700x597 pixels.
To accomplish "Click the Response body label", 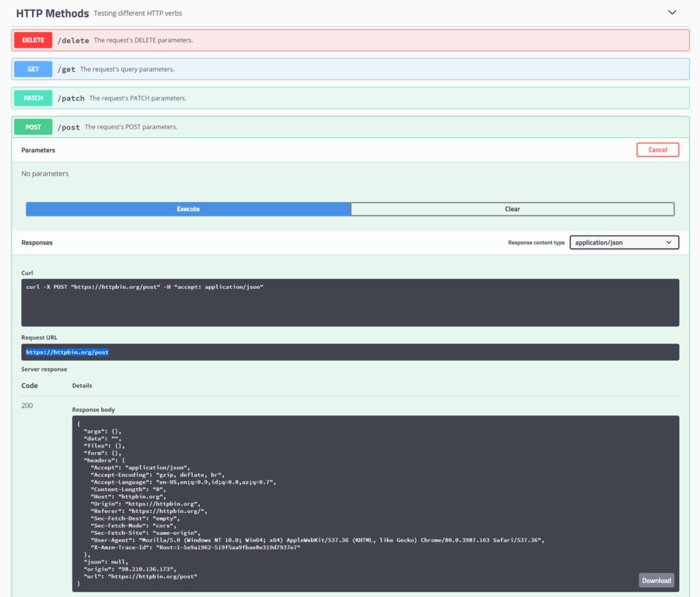I will [x=93, y=410].
